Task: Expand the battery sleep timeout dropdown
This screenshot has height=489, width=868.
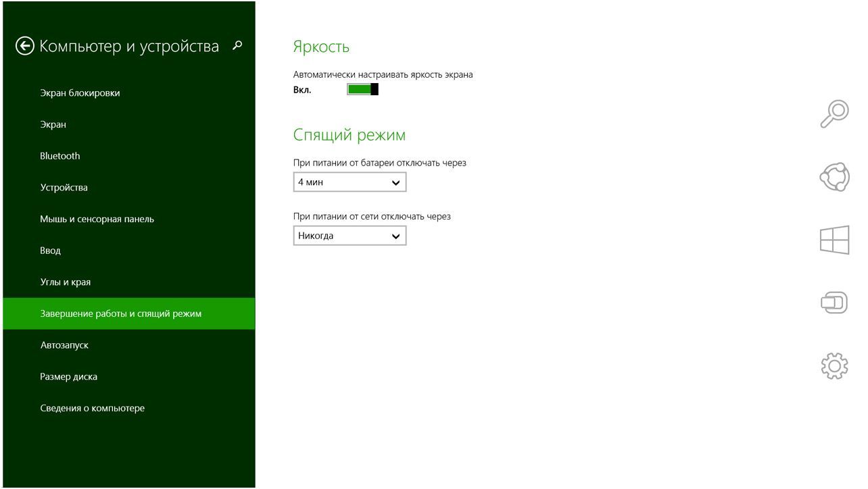Action: coord(349,182)
